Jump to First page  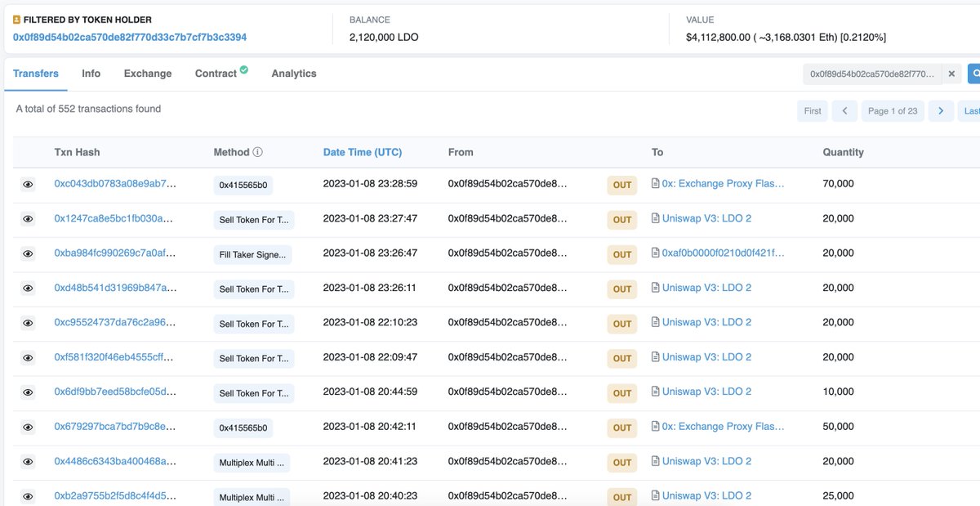(x=813, y=111)
